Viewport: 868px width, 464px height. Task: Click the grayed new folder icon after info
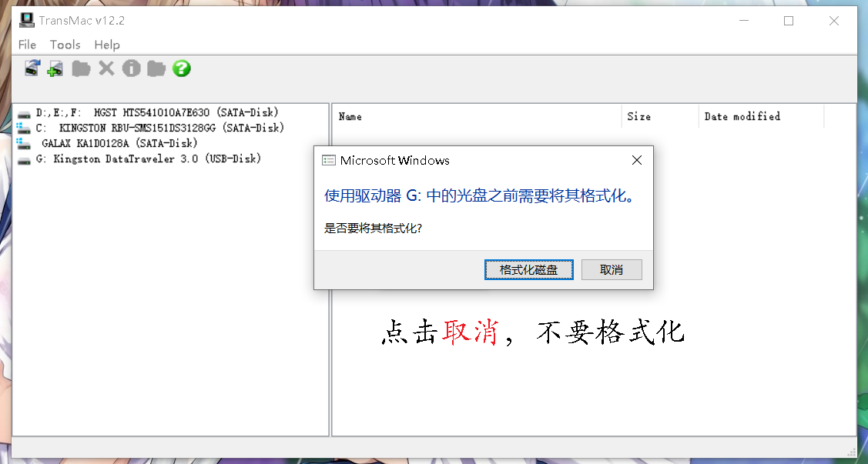click(x=156, y=68)
